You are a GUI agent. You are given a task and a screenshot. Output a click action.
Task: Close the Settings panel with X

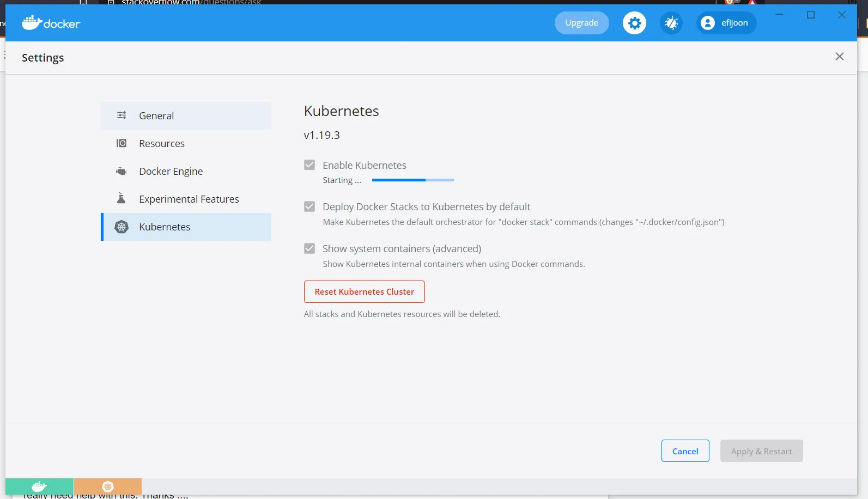coord(840,57)
